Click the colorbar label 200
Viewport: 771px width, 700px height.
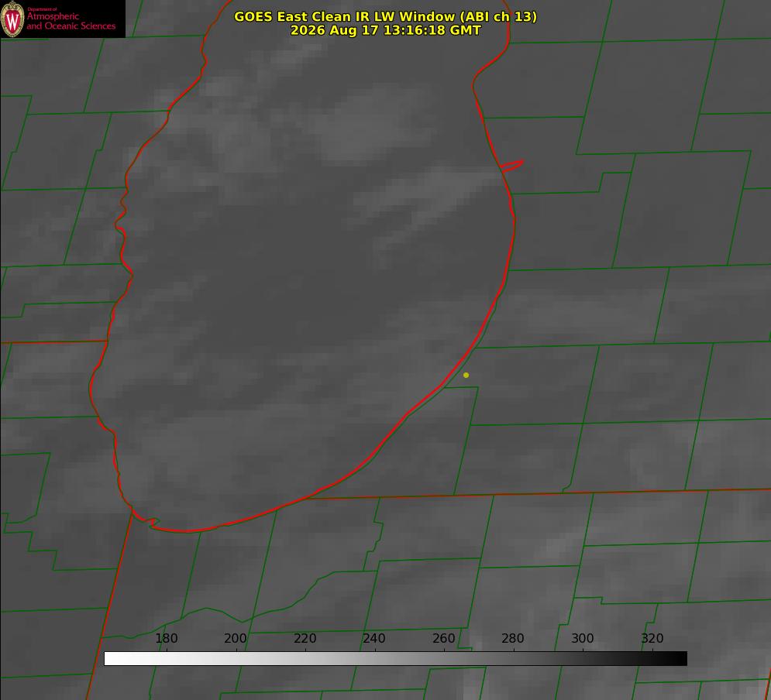[x=236, y=638]
